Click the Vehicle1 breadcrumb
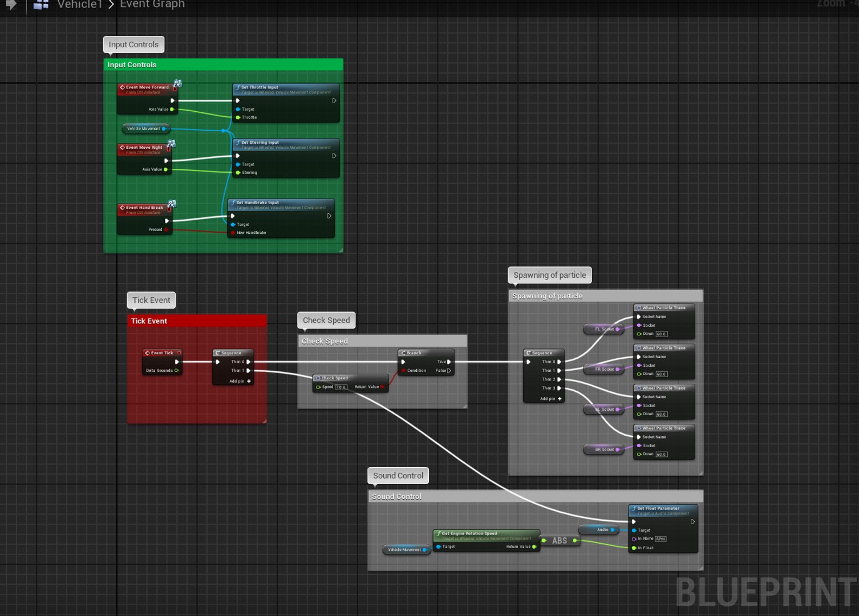The height and width of the screenshot is (616, 859). point(80,5)
